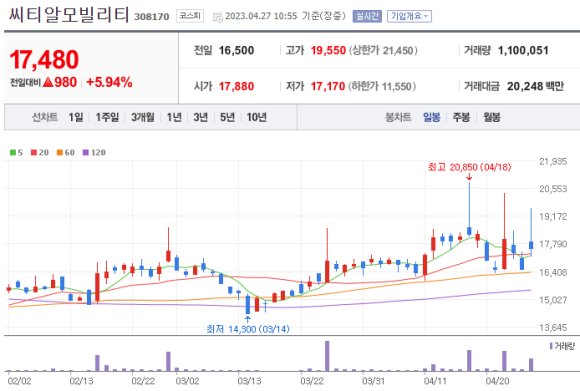
Task: Select the 10년 line chart tab
Action: tap(256, 118)
